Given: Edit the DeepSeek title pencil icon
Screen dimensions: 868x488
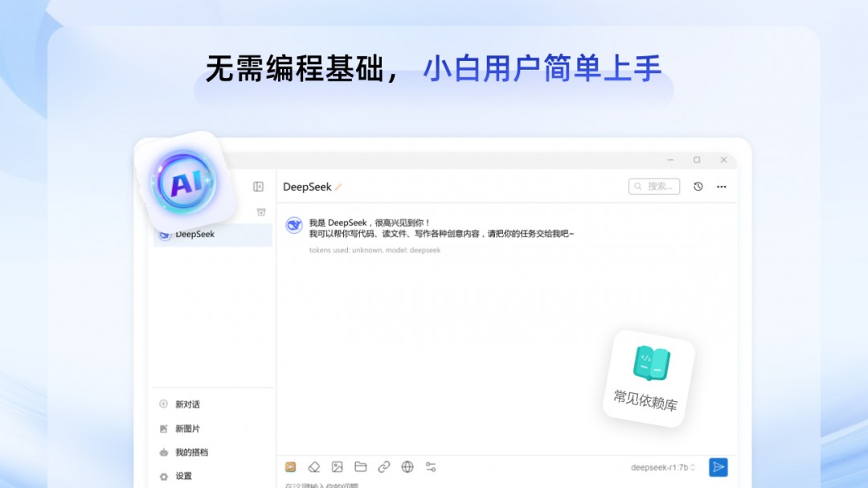Looking at the screenshot, I should coord(338,187).
